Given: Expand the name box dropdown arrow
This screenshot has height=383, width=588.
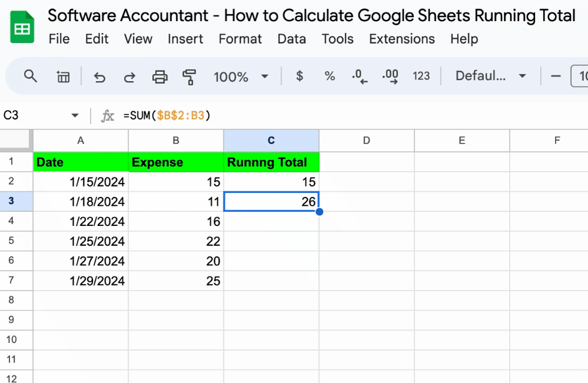Looking at the screenshot, I should pyautogui.click(x=75, y=115).
